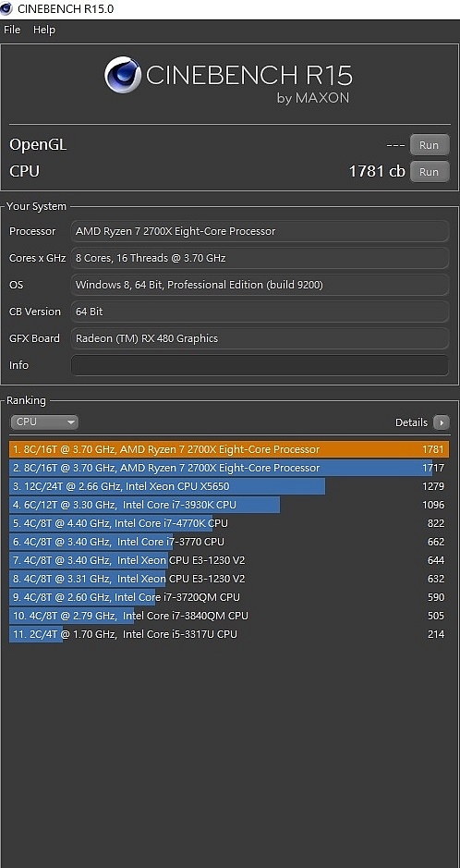Select the Core i5-3317U ranking entry

click(229, 634)
